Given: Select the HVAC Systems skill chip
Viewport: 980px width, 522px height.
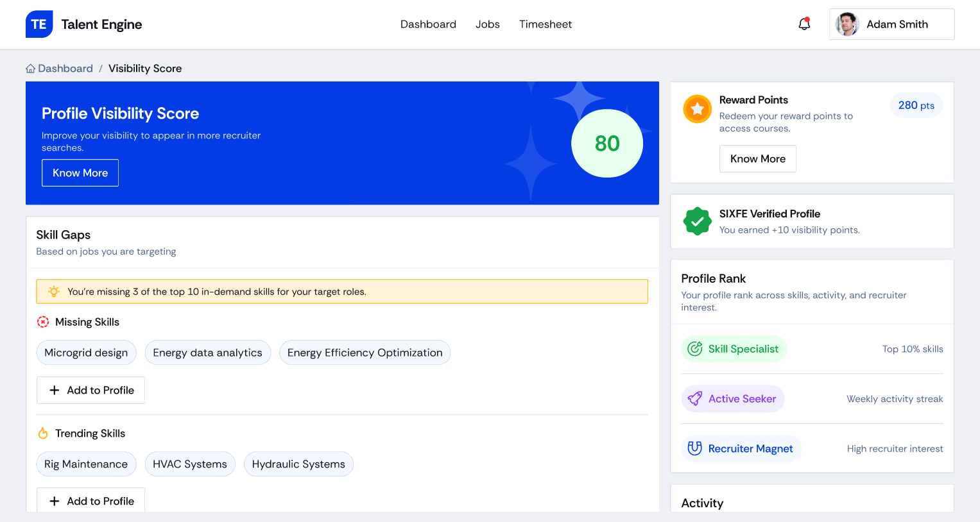Looking at the screenshot, I should click(190, 464).
